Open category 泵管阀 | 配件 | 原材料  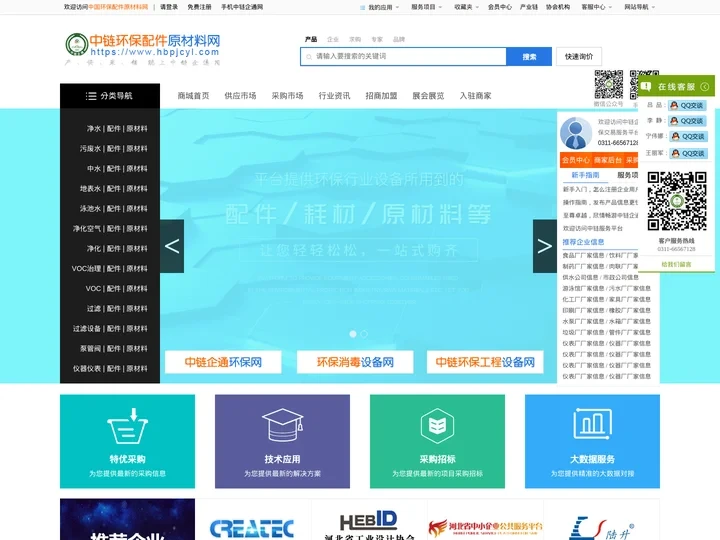pyautogui.click(x=113, y=349)
